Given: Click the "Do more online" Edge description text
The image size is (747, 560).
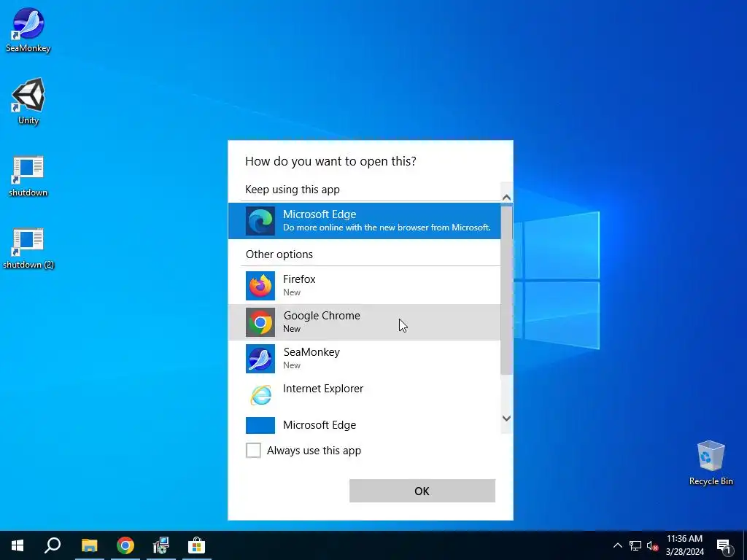Looking at the screenshot, I should coord(387,227).
